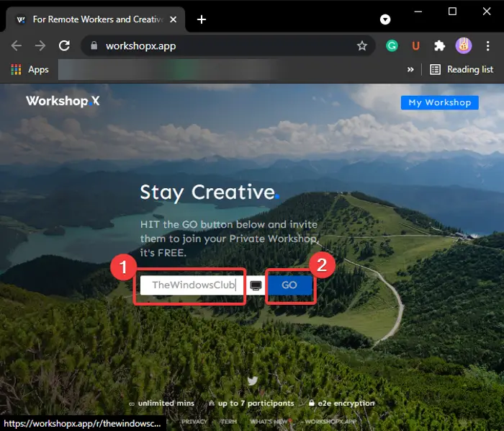Open a new tab with the plus button
Viewport: 504px width, 431px height.
202,19
